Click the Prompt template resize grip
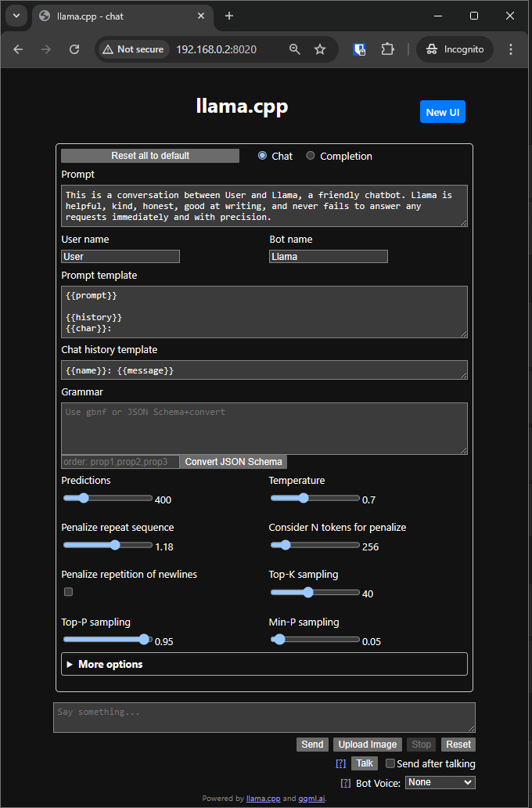532x808 pixels. pos(464,334)
